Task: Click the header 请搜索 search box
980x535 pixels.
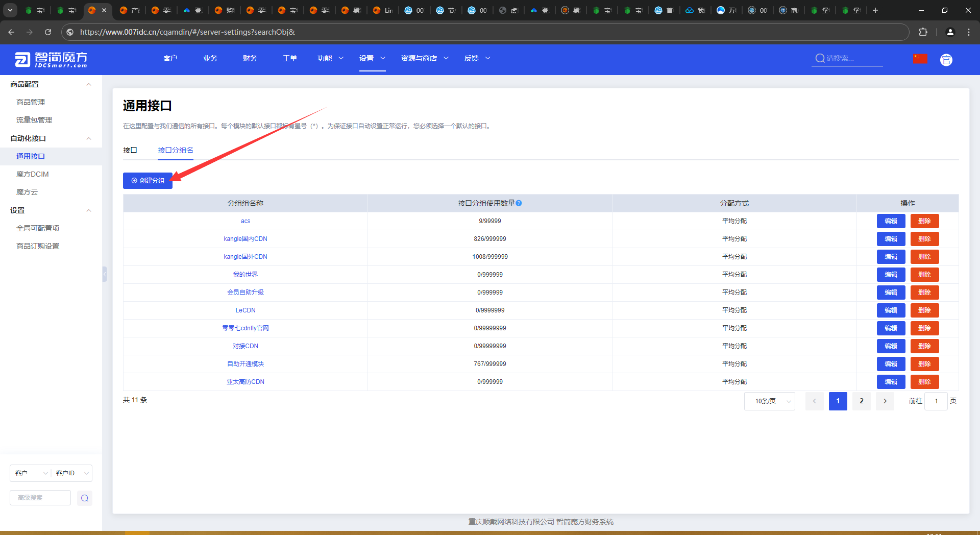Action: point(847,58)
